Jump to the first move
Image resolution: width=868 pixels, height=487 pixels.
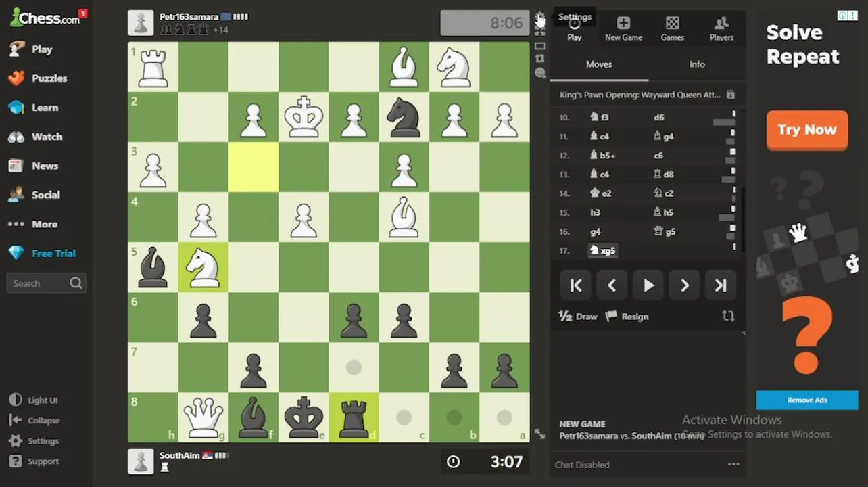576,285
